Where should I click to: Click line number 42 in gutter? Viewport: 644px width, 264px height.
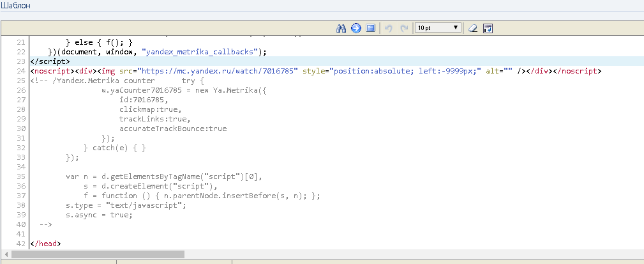(21, 244)
